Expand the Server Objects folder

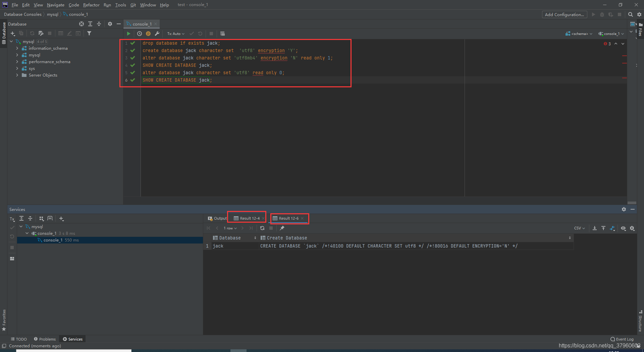click(17, 75)
